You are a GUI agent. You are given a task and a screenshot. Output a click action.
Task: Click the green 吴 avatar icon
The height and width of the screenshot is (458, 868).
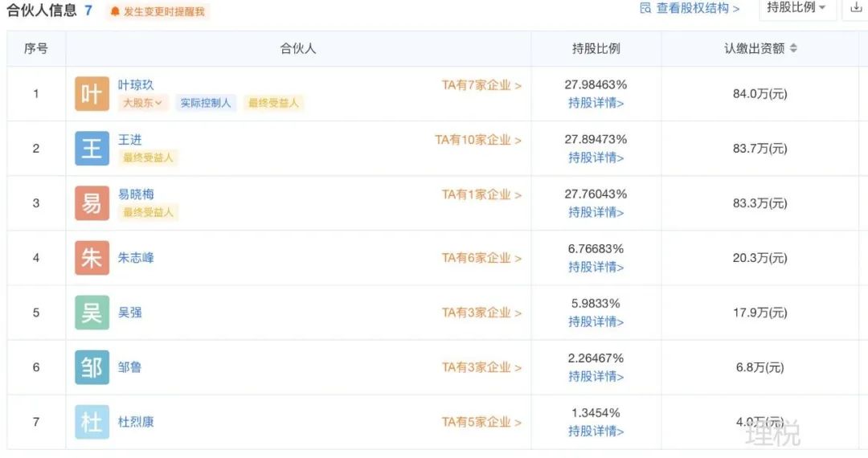coord(92,313)
